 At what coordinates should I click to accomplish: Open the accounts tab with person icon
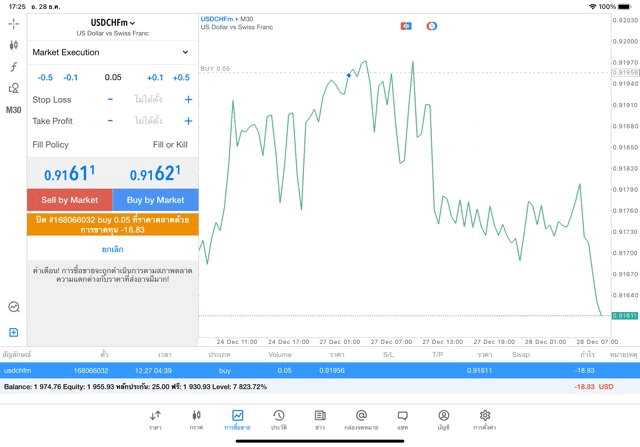pos(444,420)
